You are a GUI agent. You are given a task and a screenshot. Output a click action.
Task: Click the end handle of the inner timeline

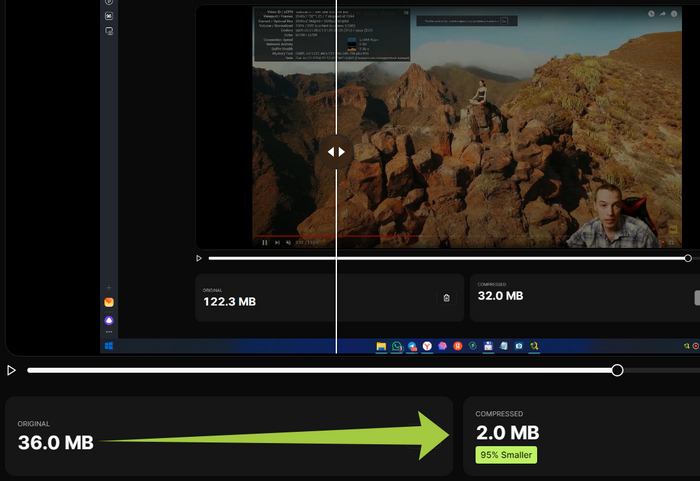pos(688,258)
